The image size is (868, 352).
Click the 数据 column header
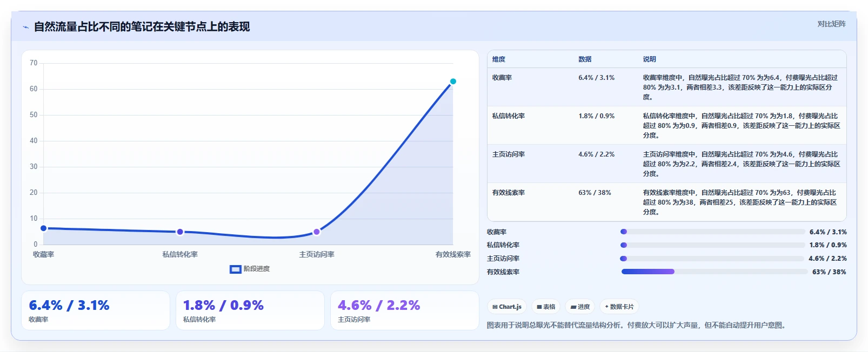tap(585, 59)
